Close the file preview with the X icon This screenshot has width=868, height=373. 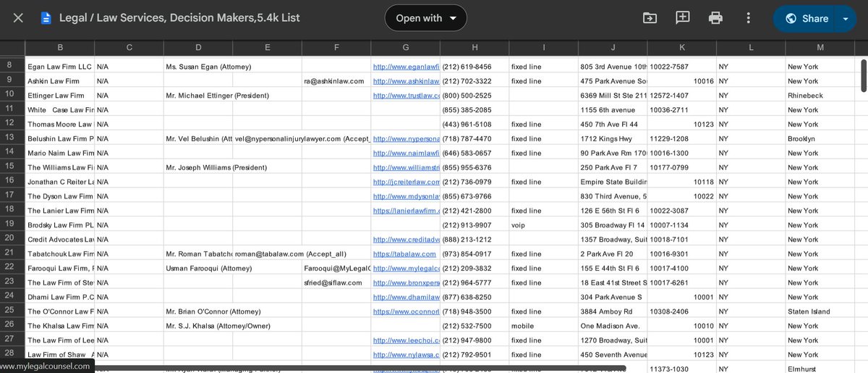[x=18, y=18]
